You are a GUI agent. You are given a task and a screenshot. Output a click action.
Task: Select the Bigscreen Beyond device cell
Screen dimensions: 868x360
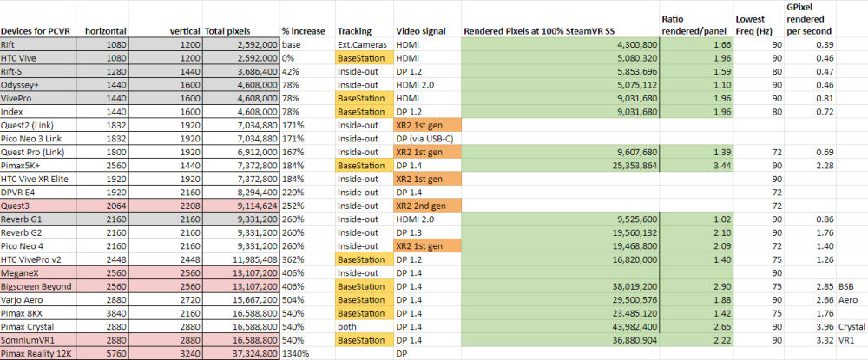(38, 284)
